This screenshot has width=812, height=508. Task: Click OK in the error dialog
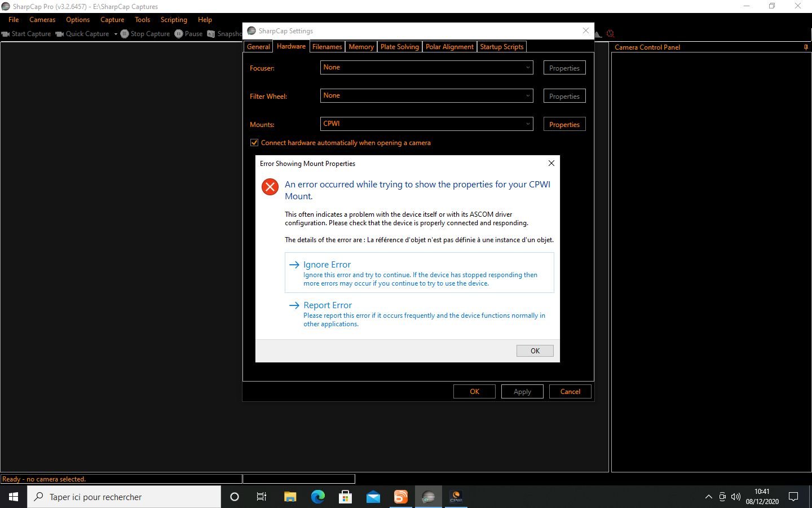point(535,351)
